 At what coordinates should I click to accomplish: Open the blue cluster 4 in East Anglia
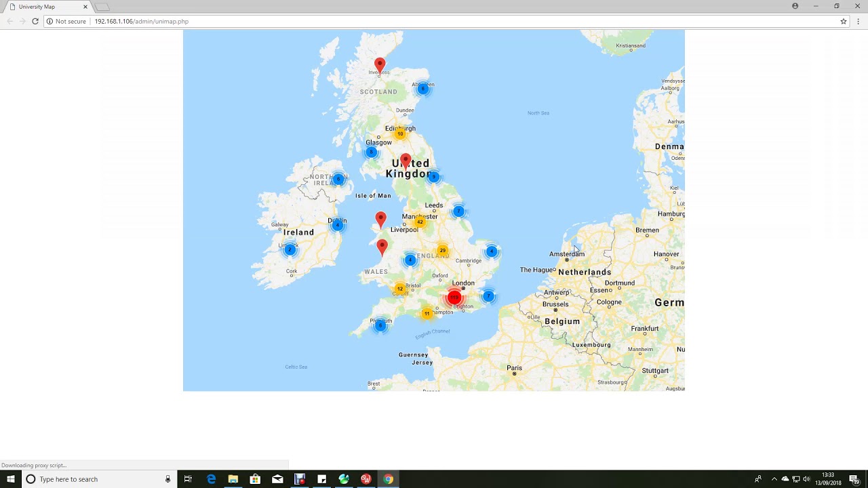pyautogui.click(x=492, y=251)
